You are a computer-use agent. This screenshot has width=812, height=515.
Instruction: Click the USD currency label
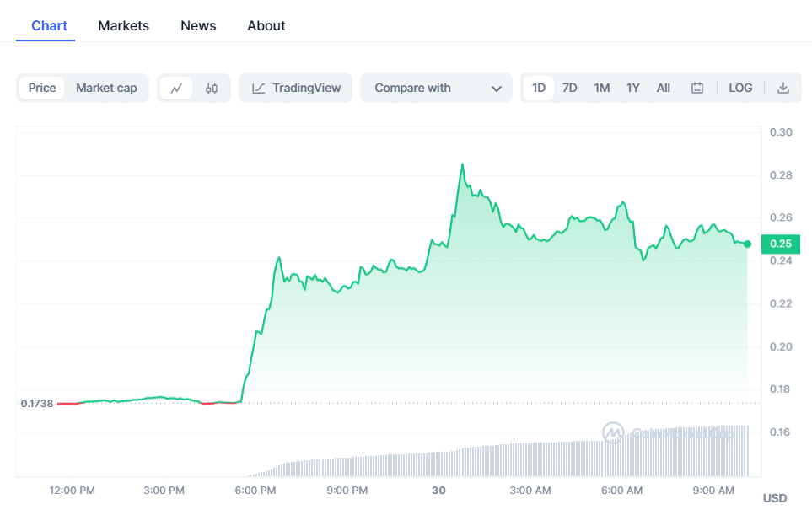775,498
